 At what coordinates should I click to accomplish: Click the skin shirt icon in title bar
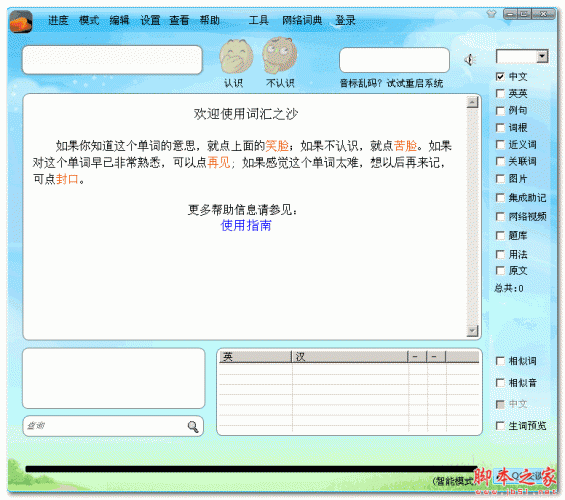491,14
